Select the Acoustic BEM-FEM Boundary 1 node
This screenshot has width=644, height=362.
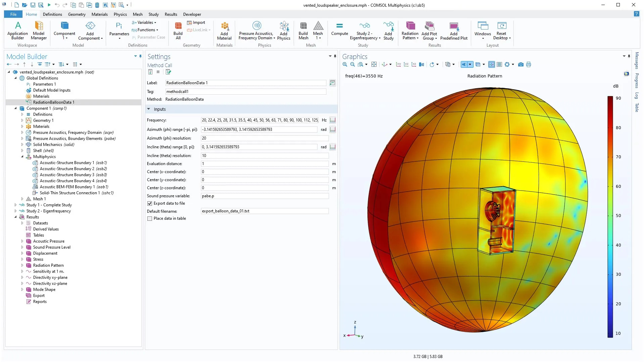click(x=74, y=187)
